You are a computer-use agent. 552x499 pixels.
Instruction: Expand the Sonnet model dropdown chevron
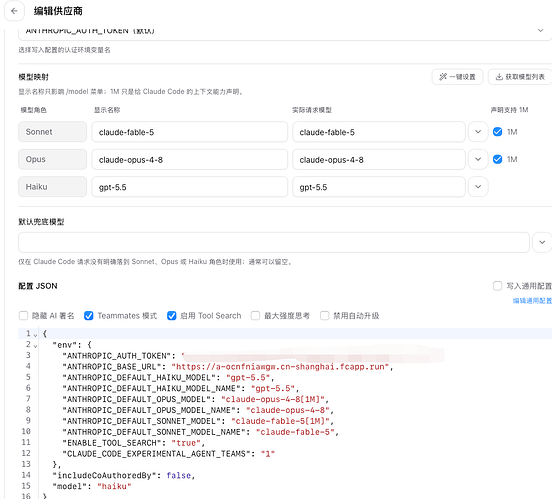(478, 132)
